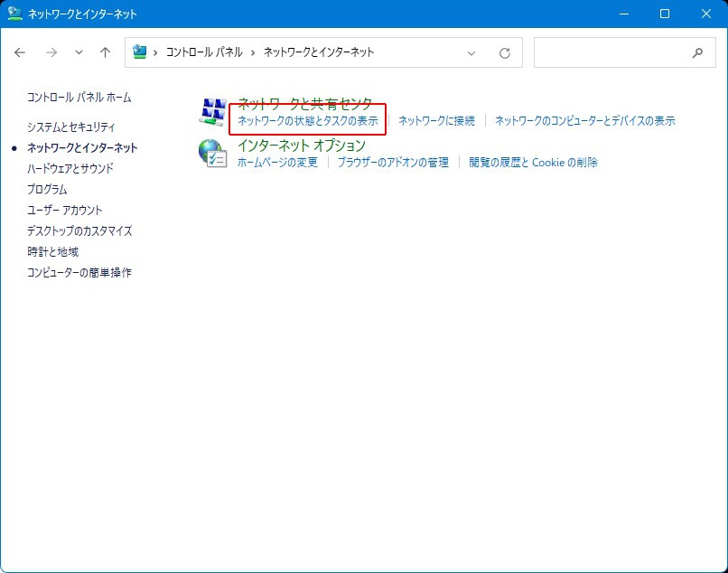Click the Forward arrow navigation button
This screenshot has width=728, height=573.
click(51, 52)
